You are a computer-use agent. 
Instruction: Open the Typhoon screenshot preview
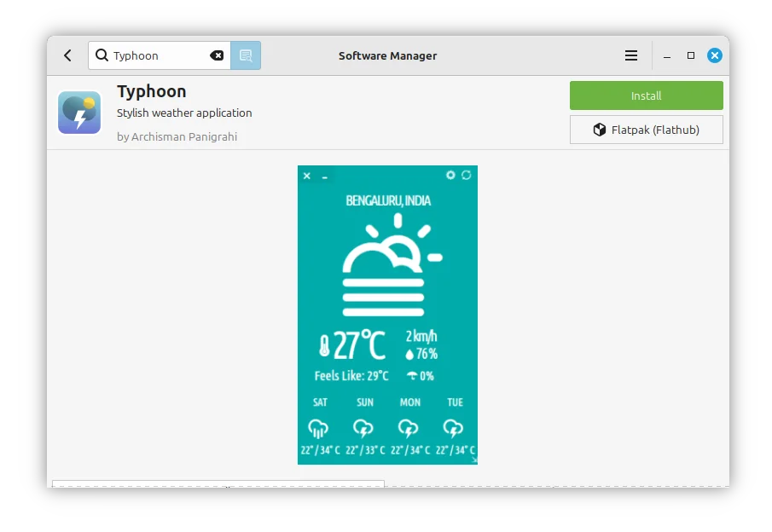coord(387,315)
